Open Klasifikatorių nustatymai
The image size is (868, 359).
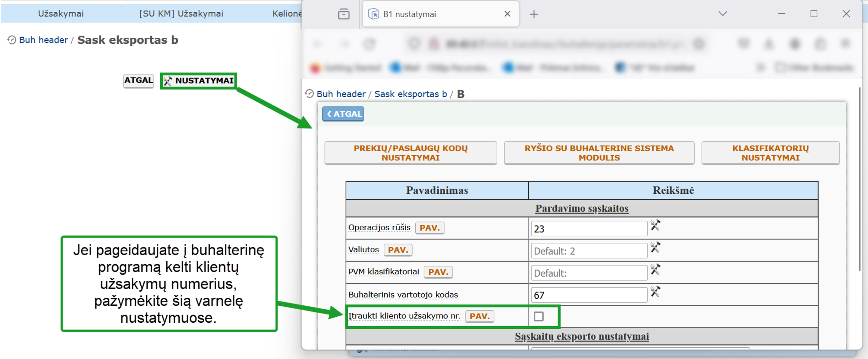(x=770, y=153)
